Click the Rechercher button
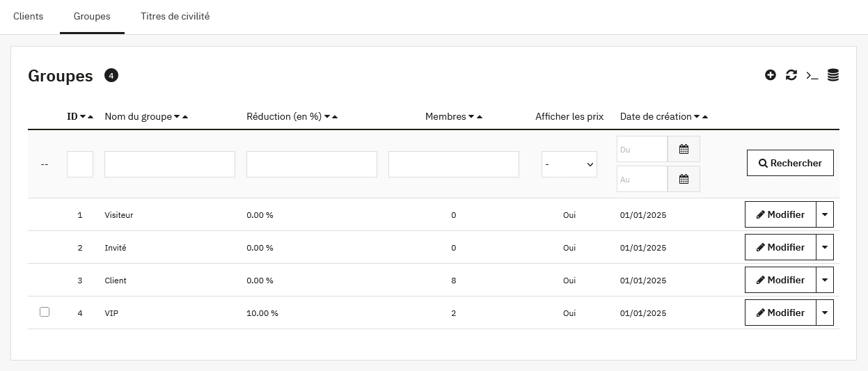Screen dimensions: 868x371 coord(790,163)
